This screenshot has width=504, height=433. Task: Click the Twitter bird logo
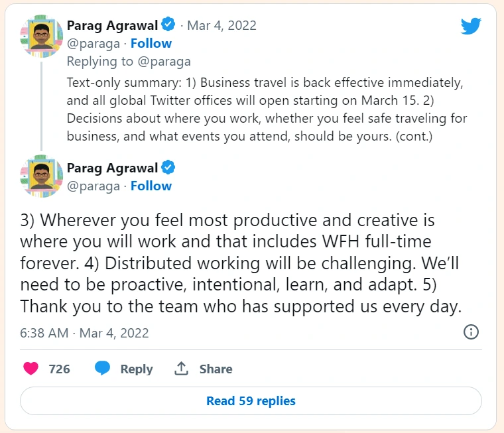pos(470,27)
